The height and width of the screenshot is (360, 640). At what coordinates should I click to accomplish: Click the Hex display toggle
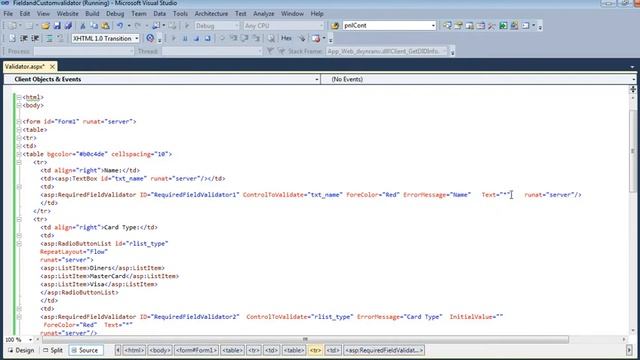click(287, 38)
